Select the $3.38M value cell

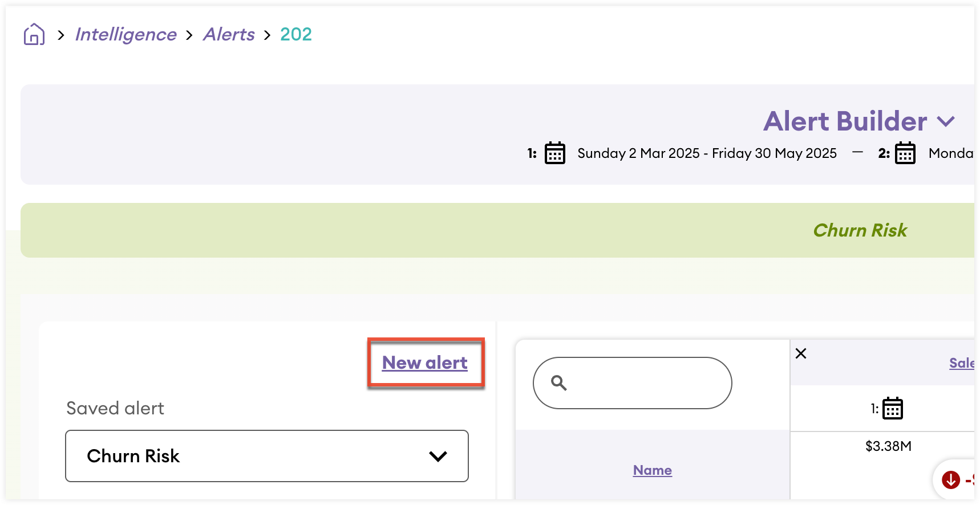point(888,446)
